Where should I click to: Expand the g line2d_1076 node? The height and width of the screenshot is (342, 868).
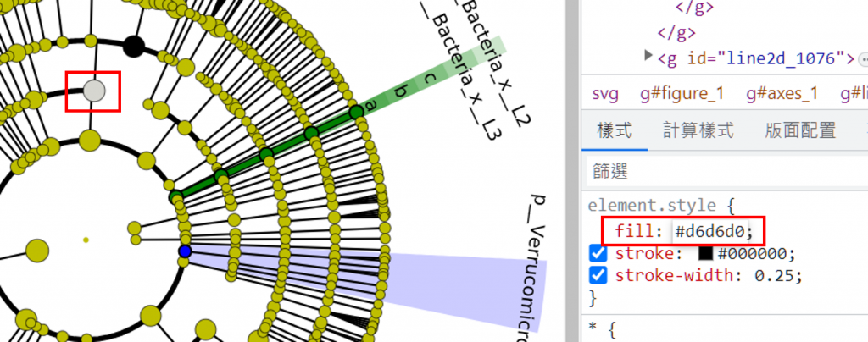[x=648, y=56]
